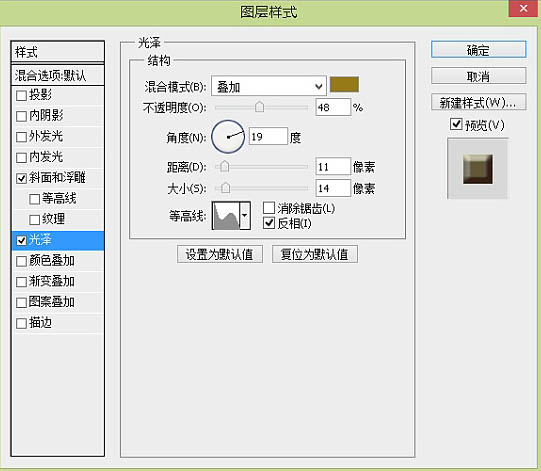Check the 消除锯齿(L) anti-alias option
This screenshot has width=541, height=471.
[269, 208]
